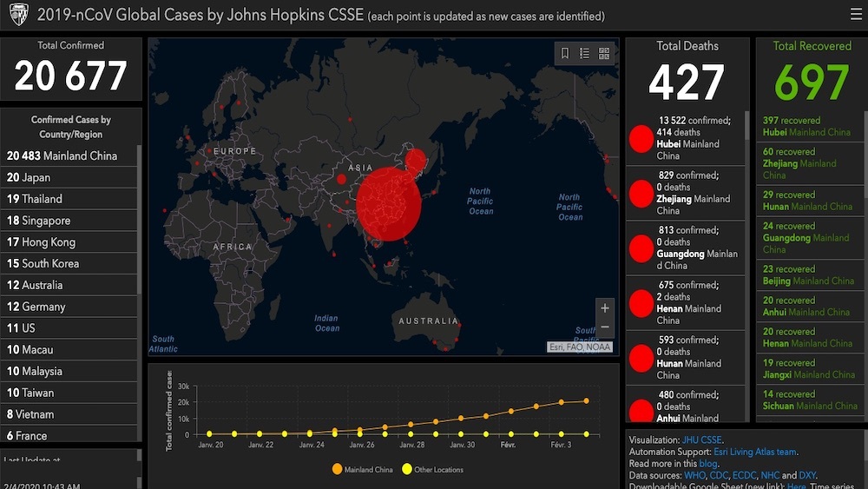Viewport: 868px width, 489px height.
Task: Open the Esri Living Atlas team link
Action: coord(755,452)
